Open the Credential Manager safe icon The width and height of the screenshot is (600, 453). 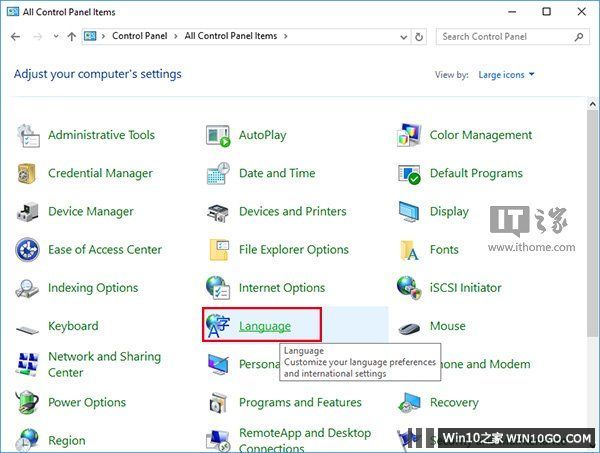27,173
